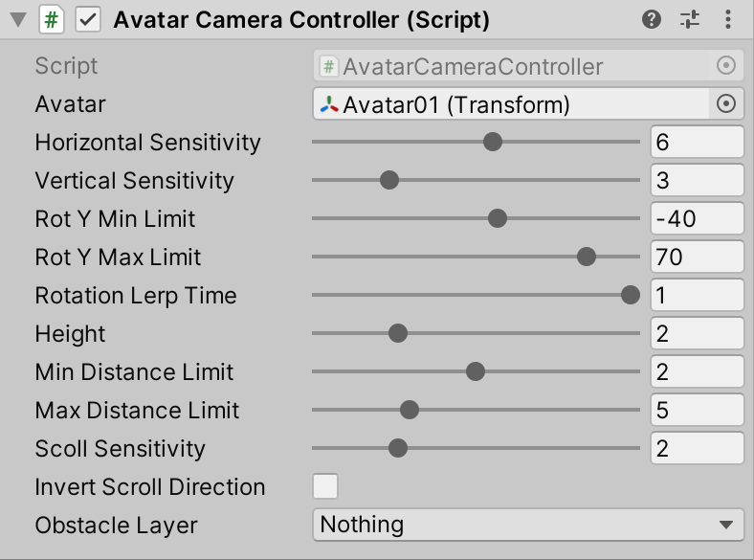Click the Script field object picker icon

726,66
